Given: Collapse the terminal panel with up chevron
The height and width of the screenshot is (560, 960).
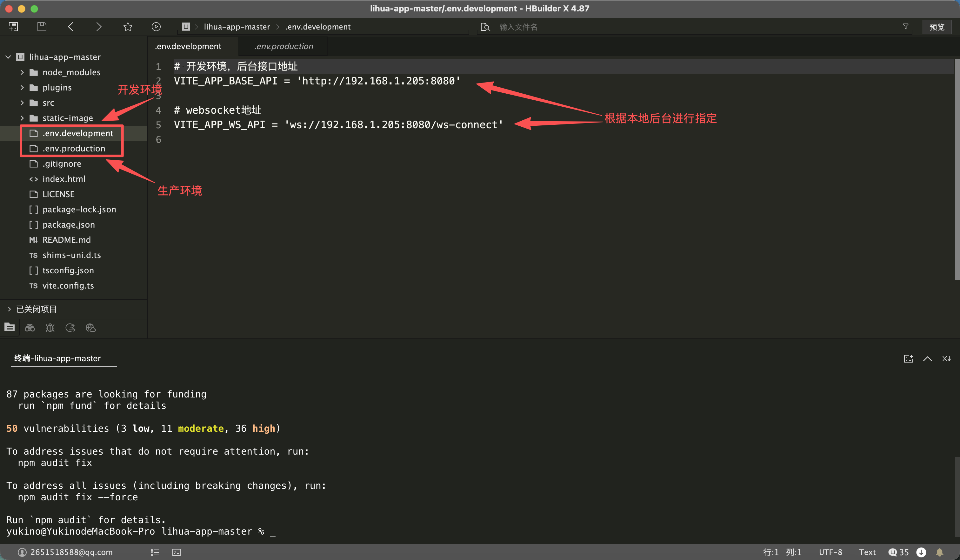Looking at the screenshot, I should click(928, 358).
